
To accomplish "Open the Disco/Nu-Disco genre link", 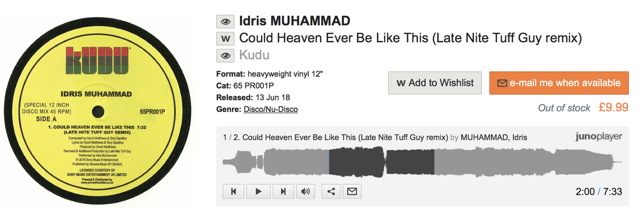I will 271,109.
